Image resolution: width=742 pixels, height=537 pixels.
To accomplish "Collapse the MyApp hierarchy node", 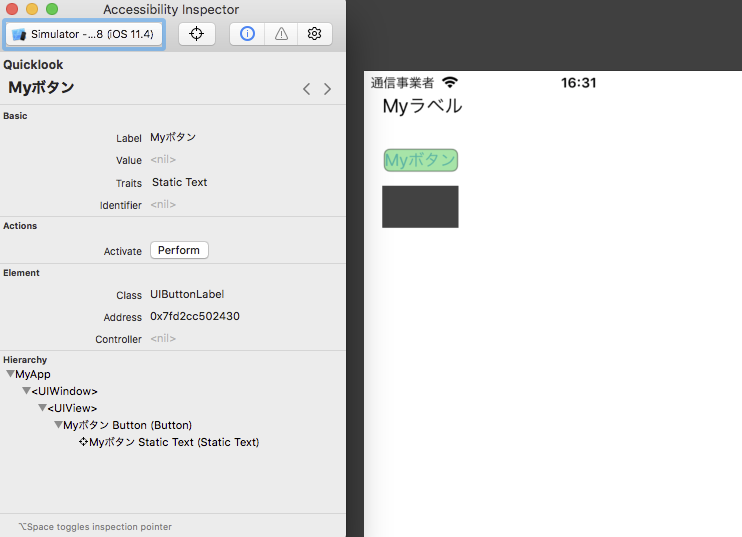I will (10, 374).
